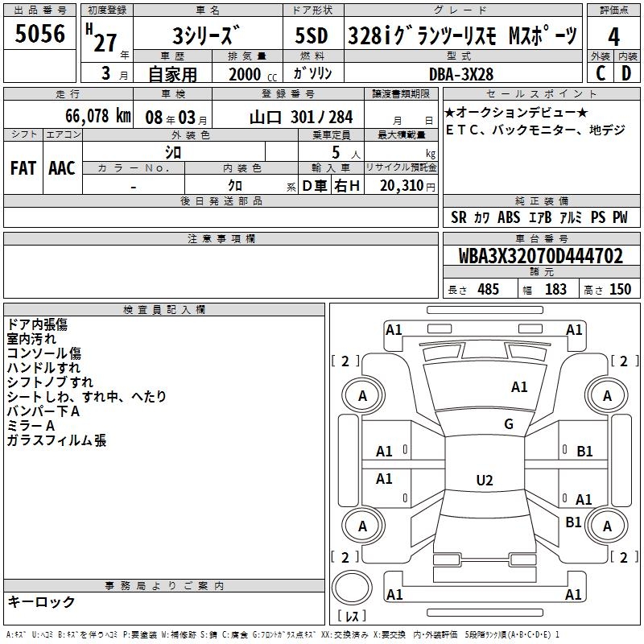Image resolution: width=644 pixels, height=644 pixels.
Task: Select the SR equipment code
Action: [458, 217]
